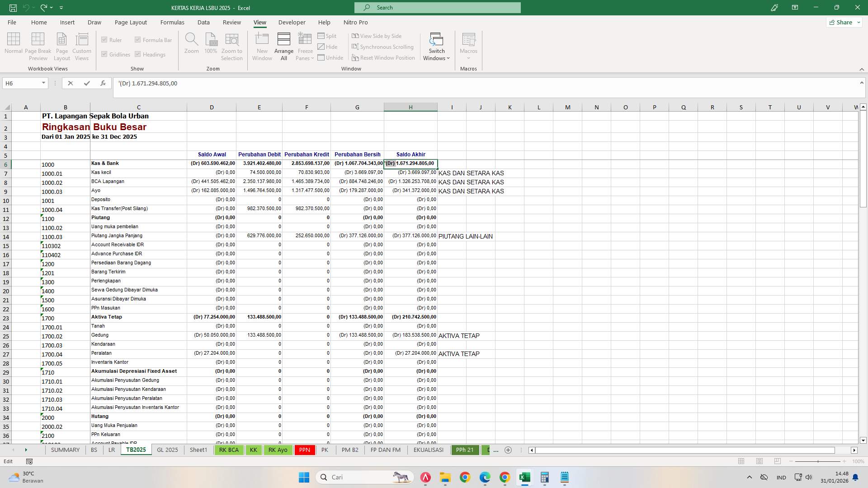Toggle the Gridlines checkbox
The width and height of the screenshot is (868, 488).
(x=104, y=54)
